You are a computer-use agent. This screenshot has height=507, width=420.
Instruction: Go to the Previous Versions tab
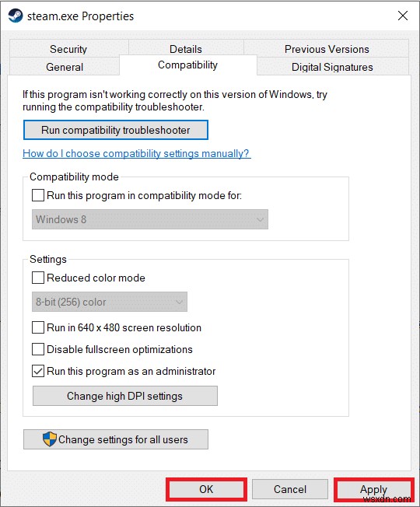327,49
